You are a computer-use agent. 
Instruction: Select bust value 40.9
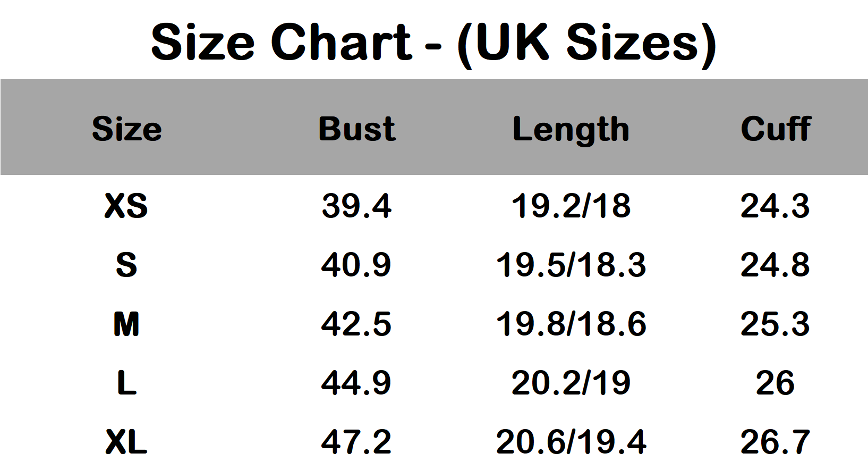(356, 265)
